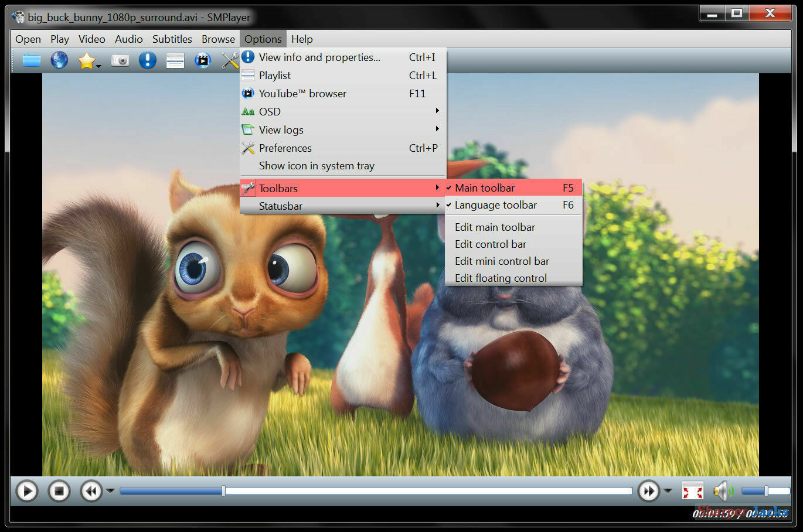This screenshot has width=803, height=532.
Task: Click the seek bar position handle
Action: point(223,491)
